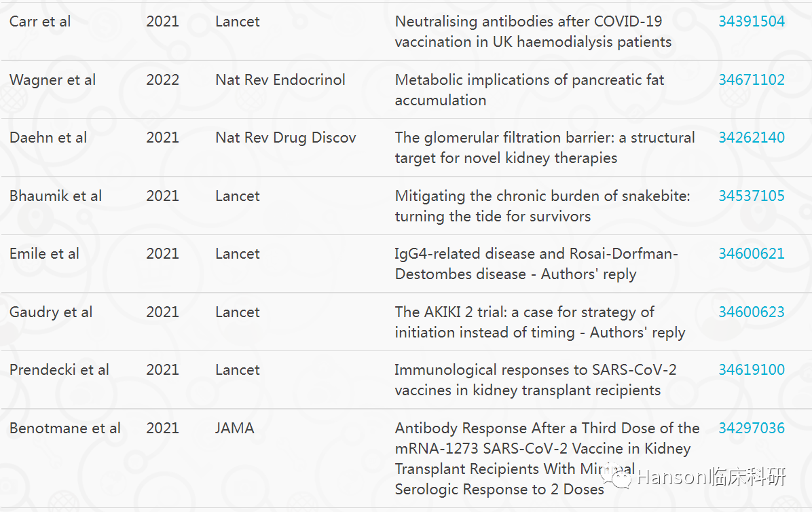Screen dimensions: 812x512
Task: Open PubMed link 34297036
Action: tap(752, 428)
